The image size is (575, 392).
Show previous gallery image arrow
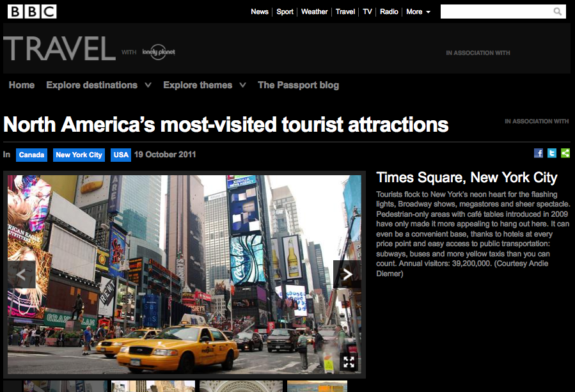(x=22, y=274)
